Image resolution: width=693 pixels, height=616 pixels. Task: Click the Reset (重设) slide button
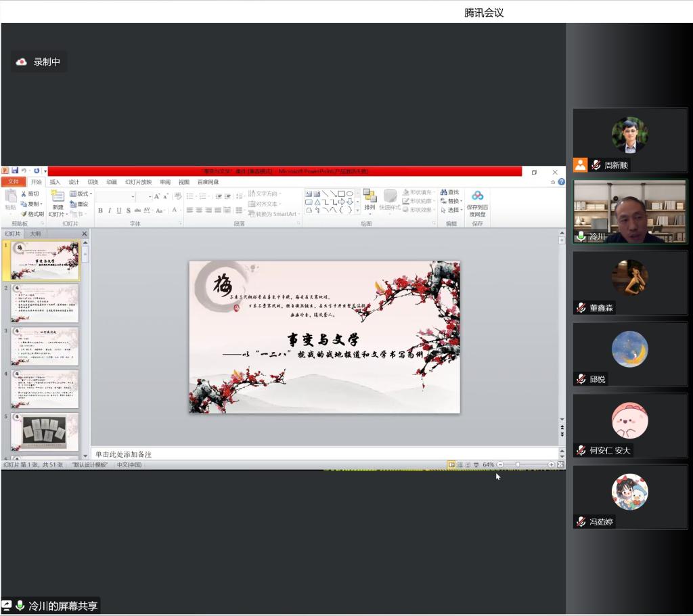pyautogui.click(x=79, y=204)
